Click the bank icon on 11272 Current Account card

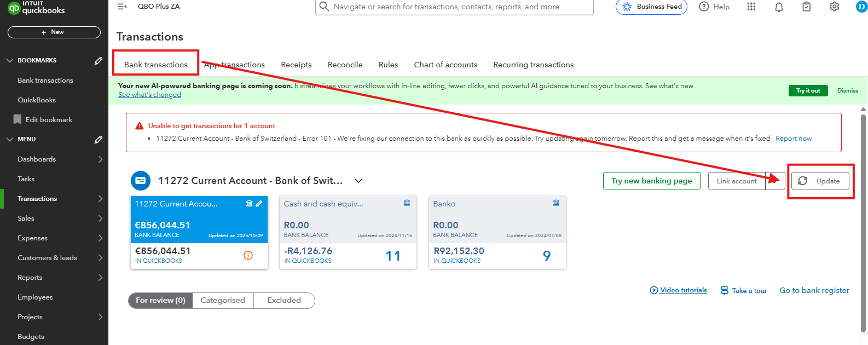(250, 203)
